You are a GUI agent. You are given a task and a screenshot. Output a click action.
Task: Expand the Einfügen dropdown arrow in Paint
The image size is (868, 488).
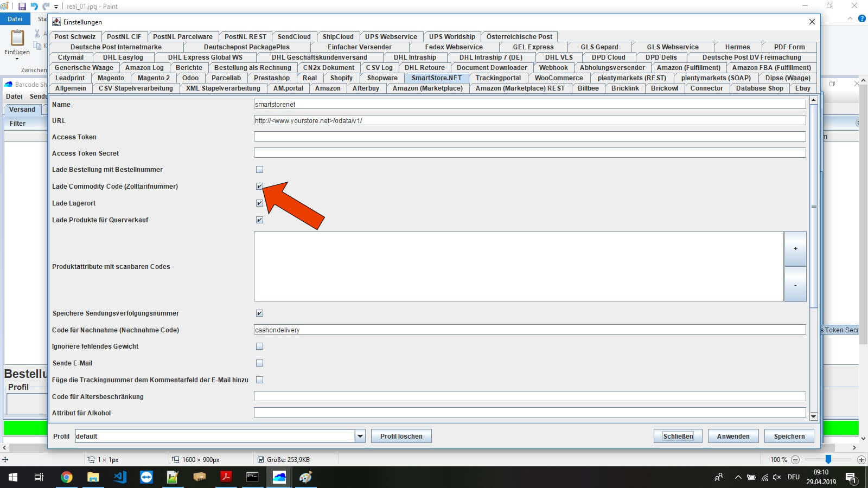(17, 59)
